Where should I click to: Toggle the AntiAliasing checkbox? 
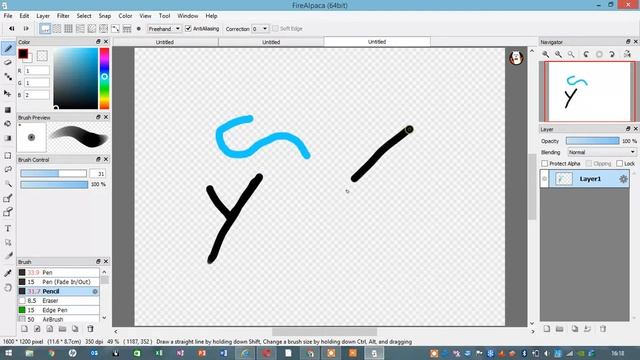188,29
